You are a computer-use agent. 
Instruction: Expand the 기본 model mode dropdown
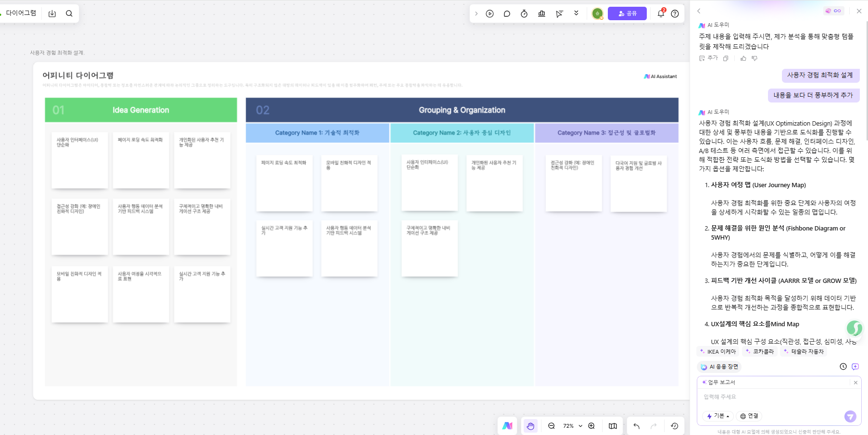point(718,416)
